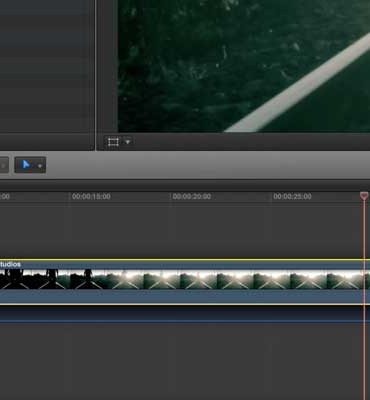Screen dimensions: 370x400
Task: Click the empty timeline area below the clip
Action: (182, 362)
